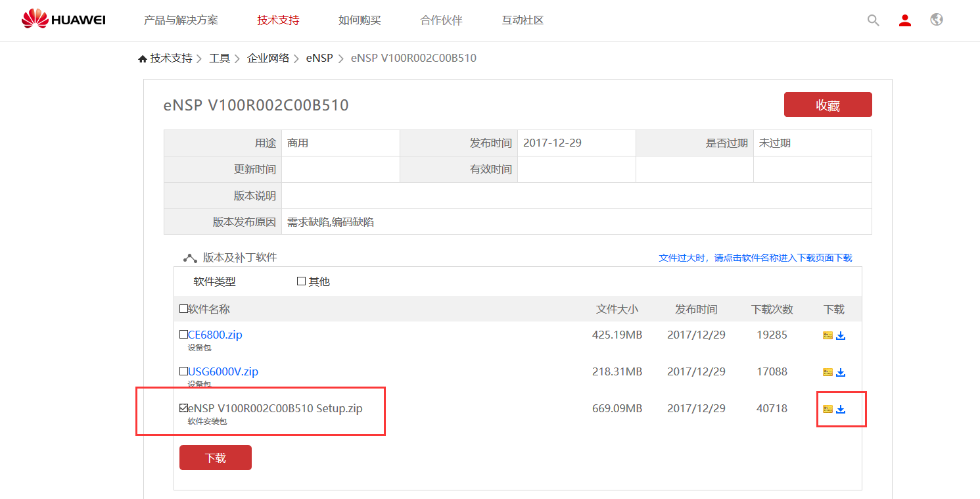
Task: Click the yellow key icon for USG6000V.zip
Action: pyautogui.click(x=828, y=372)
